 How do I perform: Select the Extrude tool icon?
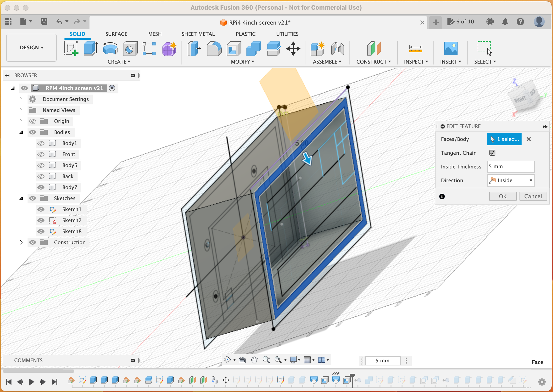(90, 48)
